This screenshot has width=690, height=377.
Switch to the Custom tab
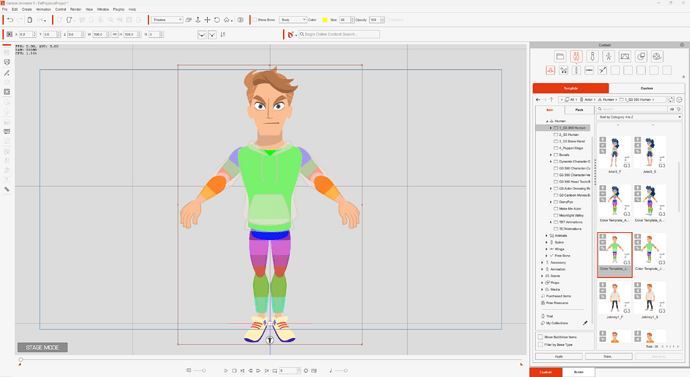click(x=646, y=88)
